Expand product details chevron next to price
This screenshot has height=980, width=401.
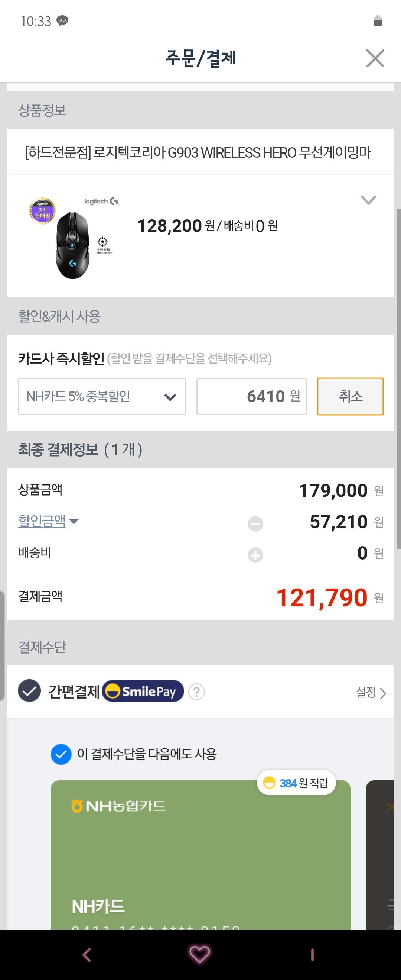[x=368, y=200]
